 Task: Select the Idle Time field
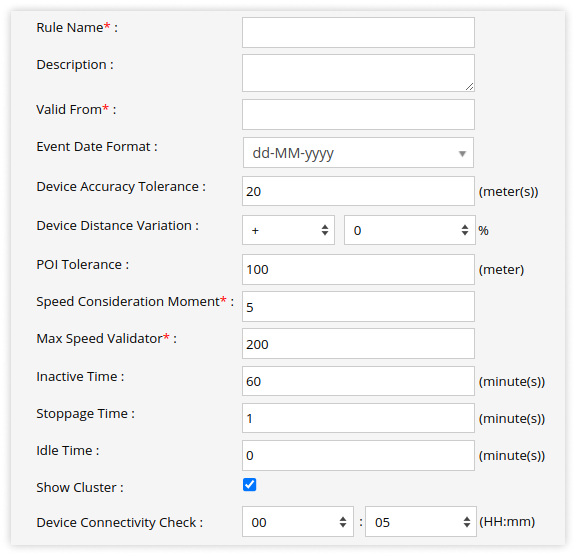358,455
